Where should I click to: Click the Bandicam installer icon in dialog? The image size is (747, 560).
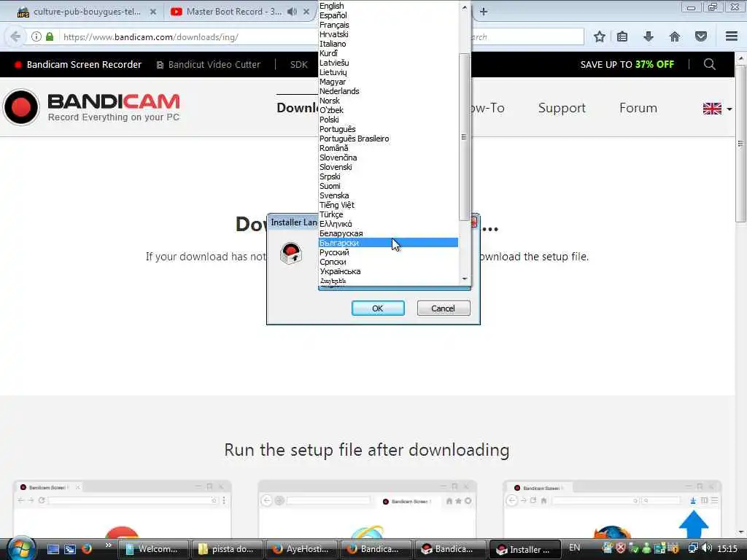[x=291, y=253]
